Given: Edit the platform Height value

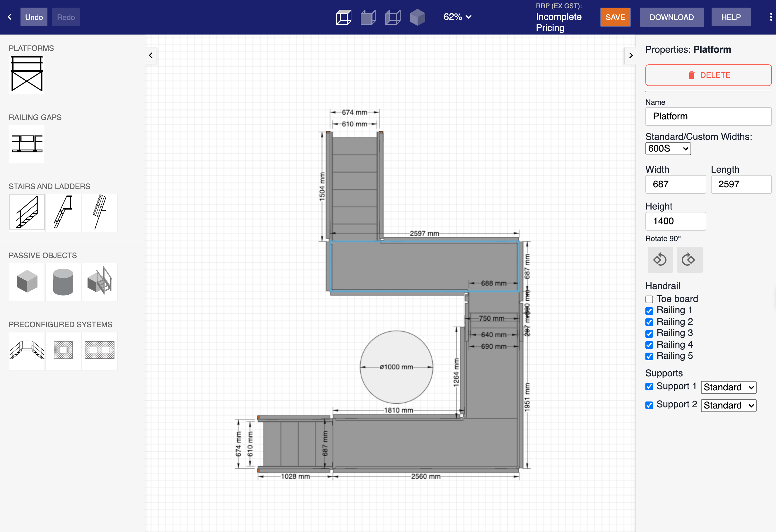Looking at the screenshot, I should point(676,221).
